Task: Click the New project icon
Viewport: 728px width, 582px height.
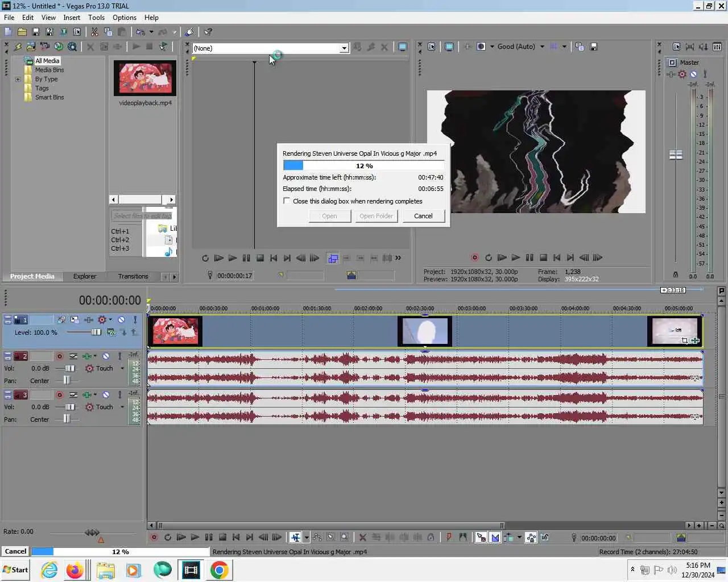Action: [8, 32]
